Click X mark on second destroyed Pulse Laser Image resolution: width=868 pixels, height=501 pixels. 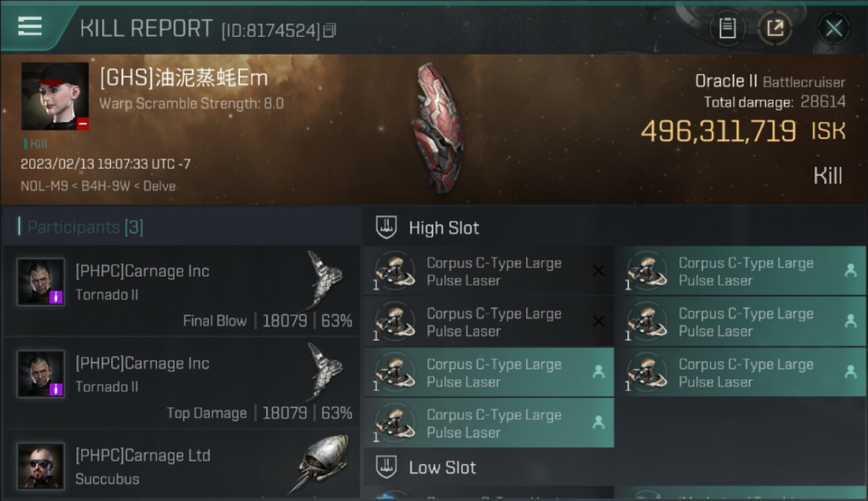[598, 321]
